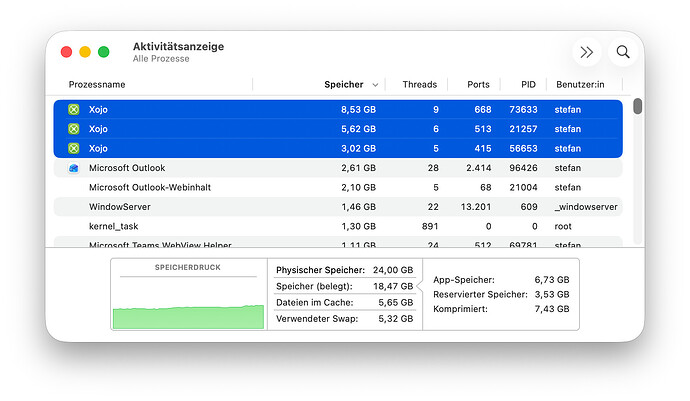Viewport: 690px width, 401px height.
Task: Close the Aktivitätsanzeige window
Action: pos(66,52)
